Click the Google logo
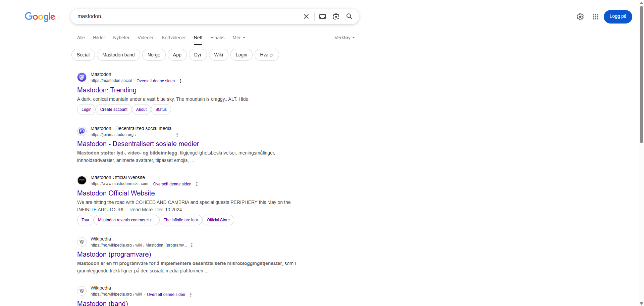Image resolution: width=644 pixels, height=306 pixels. [x=40, y=16]
